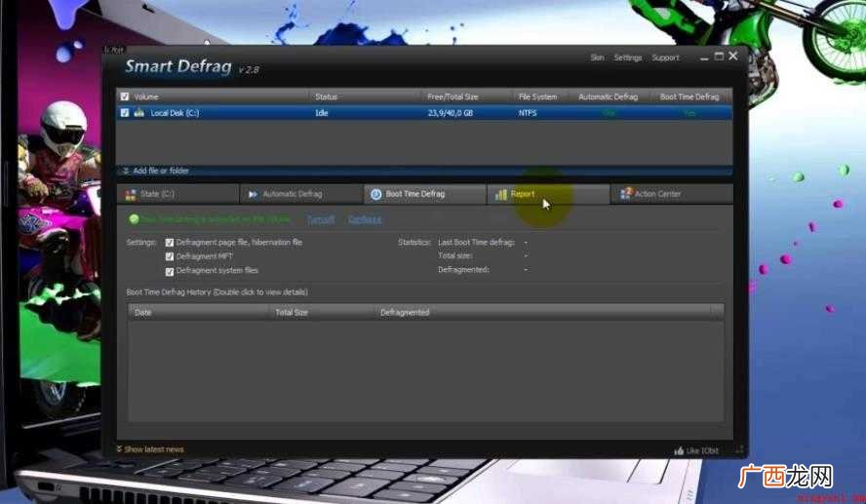
Task: Click the Like IObit link
Action: [x=702, y=450]
